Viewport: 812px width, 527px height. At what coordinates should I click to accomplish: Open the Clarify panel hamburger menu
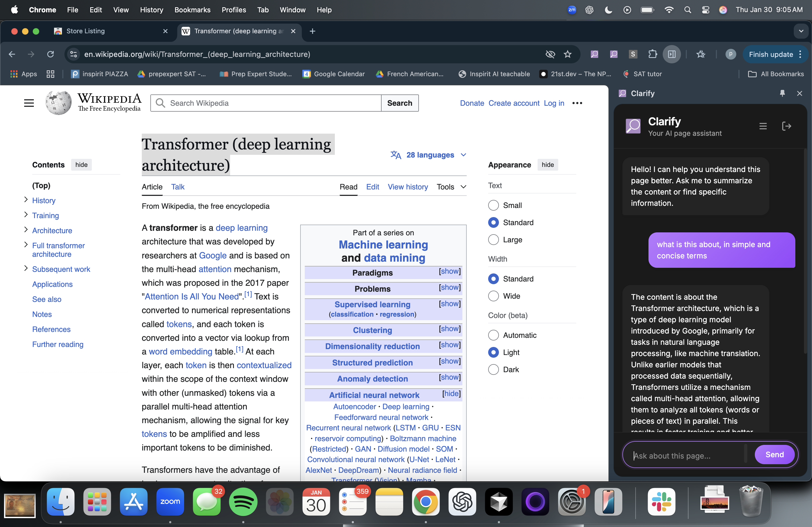tap(763, 126)
